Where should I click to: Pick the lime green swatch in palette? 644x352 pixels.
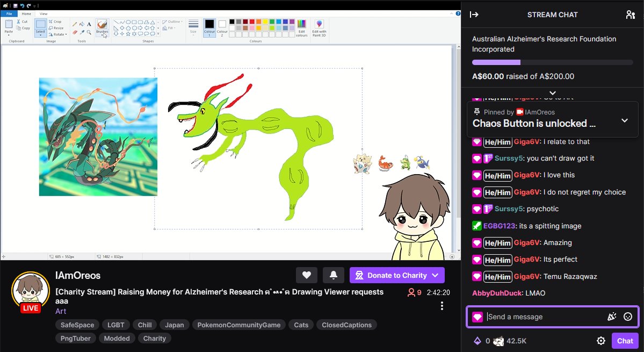[271, 28]
